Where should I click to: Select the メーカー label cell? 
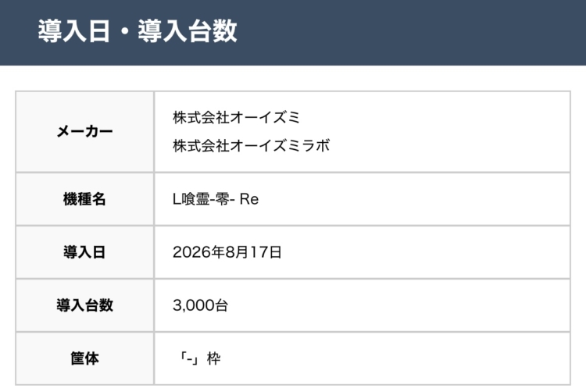tap(85, 132)
